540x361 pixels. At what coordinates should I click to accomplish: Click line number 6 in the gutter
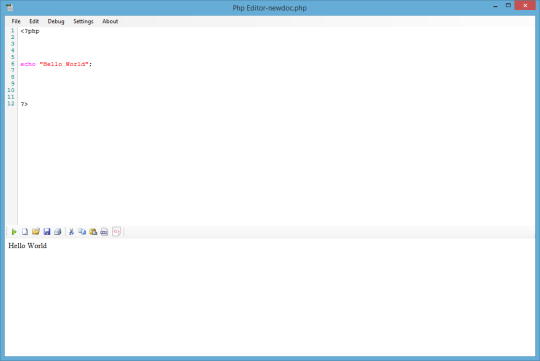[13, 64]
